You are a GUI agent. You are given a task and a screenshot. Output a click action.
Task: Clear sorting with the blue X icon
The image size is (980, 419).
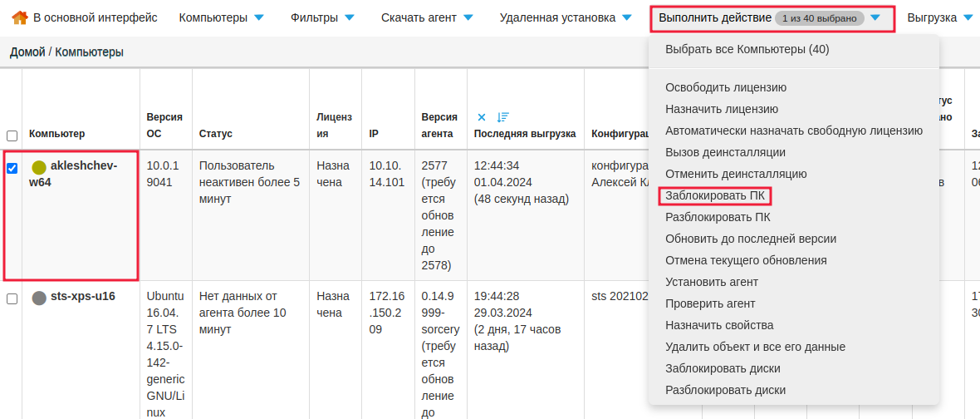482,117
